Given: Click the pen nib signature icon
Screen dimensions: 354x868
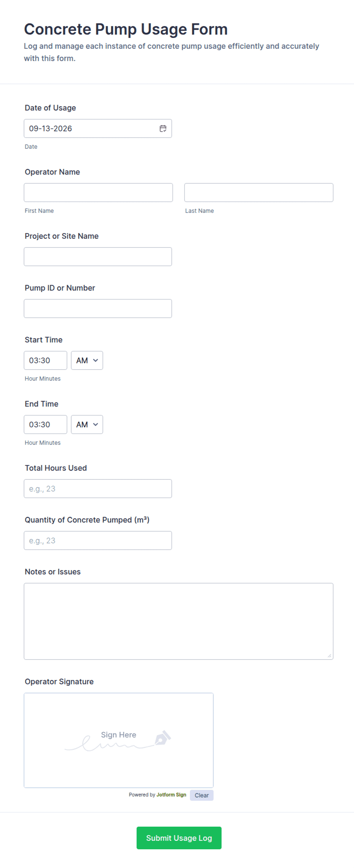Looking at the screenshot, I should (163, 738).
